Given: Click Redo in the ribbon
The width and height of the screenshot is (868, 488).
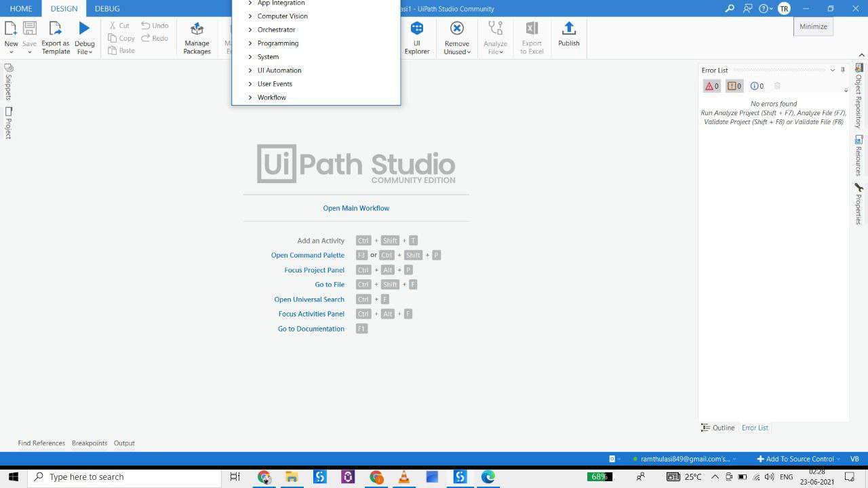Looking at the screenshot, I should tap(155, 38).
